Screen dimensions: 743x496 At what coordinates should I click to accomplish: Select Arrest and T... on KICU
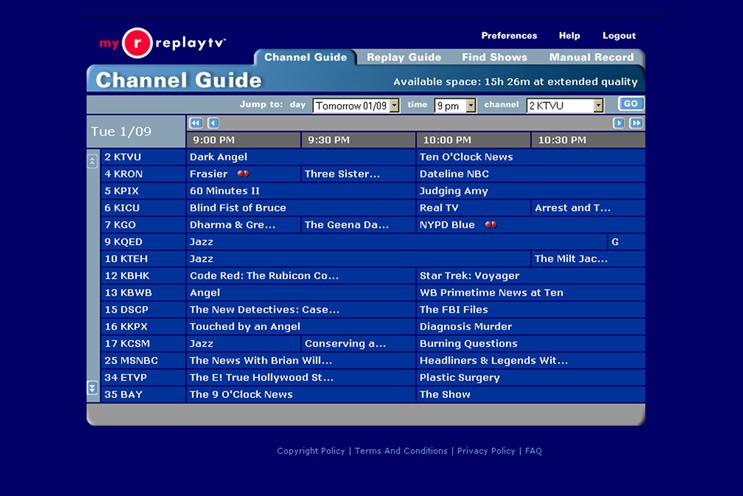[x=588, y=207]
